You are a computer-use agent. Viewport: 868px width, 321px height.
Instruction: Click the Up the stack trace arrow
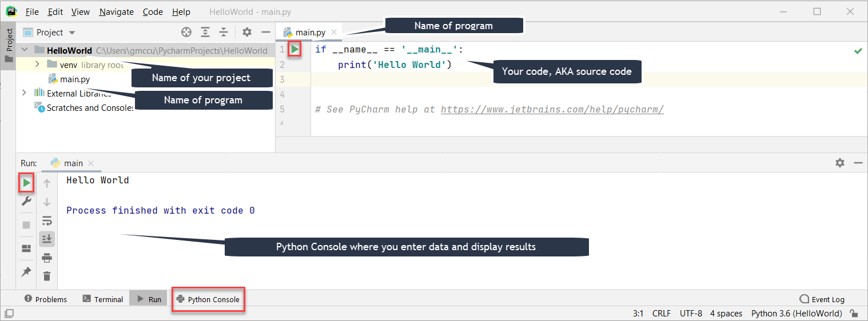pos(47,183)
